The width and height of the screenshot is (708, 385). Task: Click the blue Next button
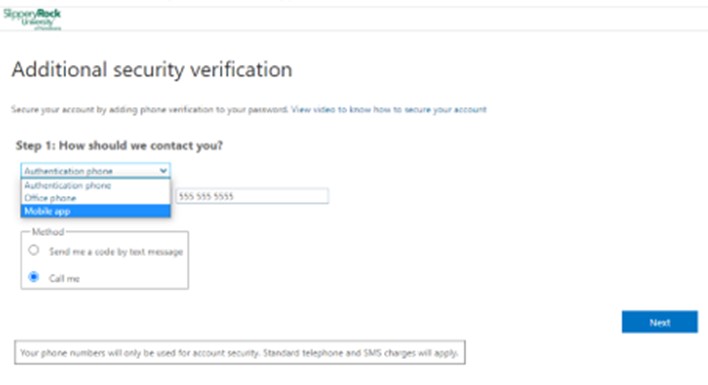[x=660, y=322]
